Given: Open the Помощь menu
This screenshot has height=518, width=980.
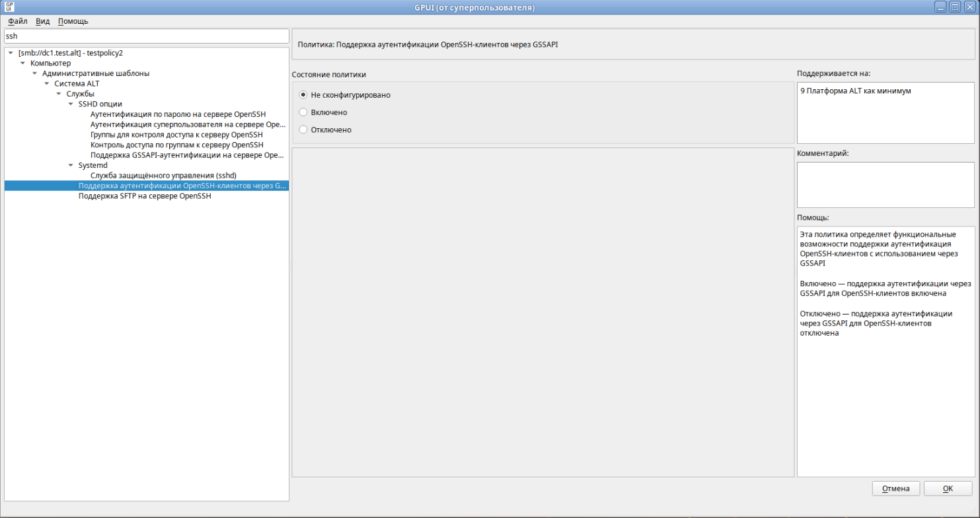Looking at the screenshot, I should click(x=73, y=21).
